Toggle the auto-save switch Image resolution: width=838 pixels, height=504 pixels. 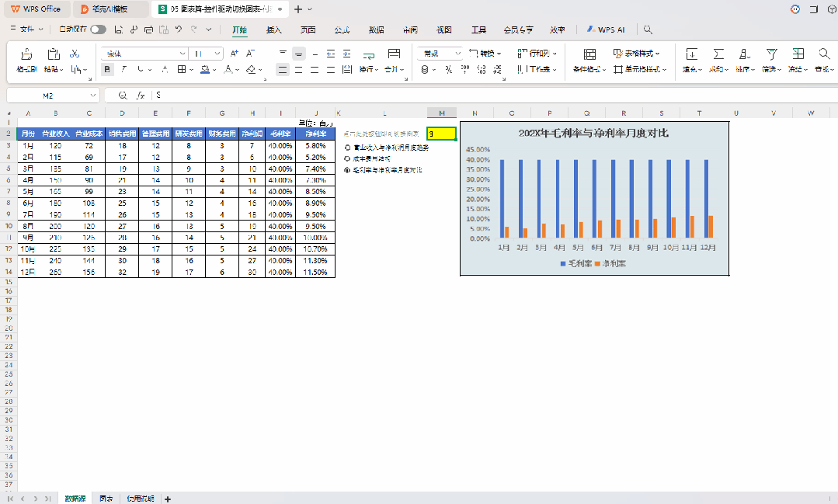99,30
